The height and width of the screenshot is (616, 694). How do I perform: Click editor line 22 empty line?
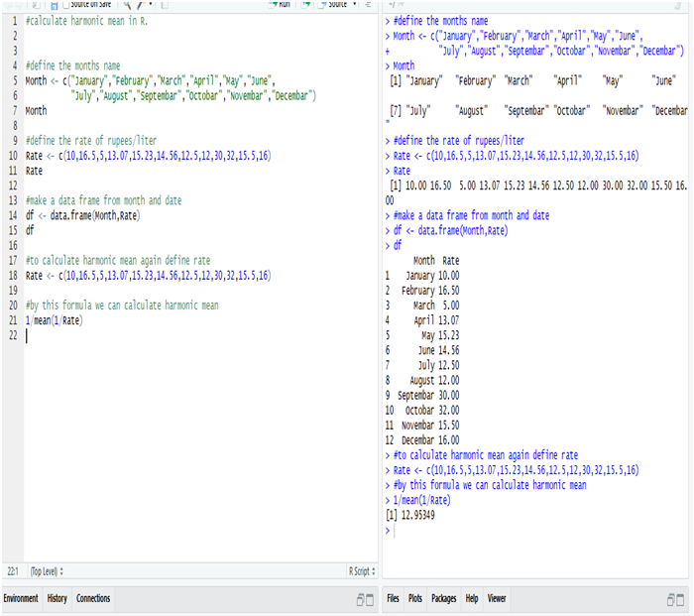200,335
